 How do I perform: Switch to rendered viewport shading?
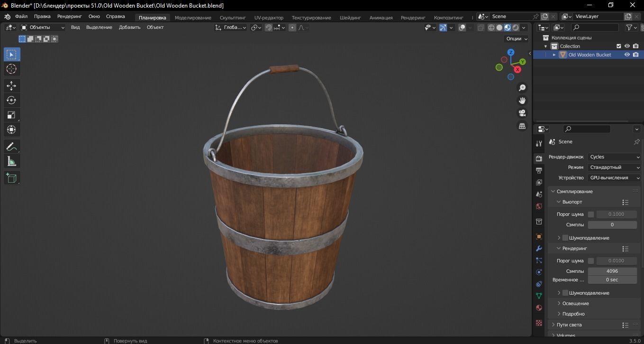click(516, 28)
